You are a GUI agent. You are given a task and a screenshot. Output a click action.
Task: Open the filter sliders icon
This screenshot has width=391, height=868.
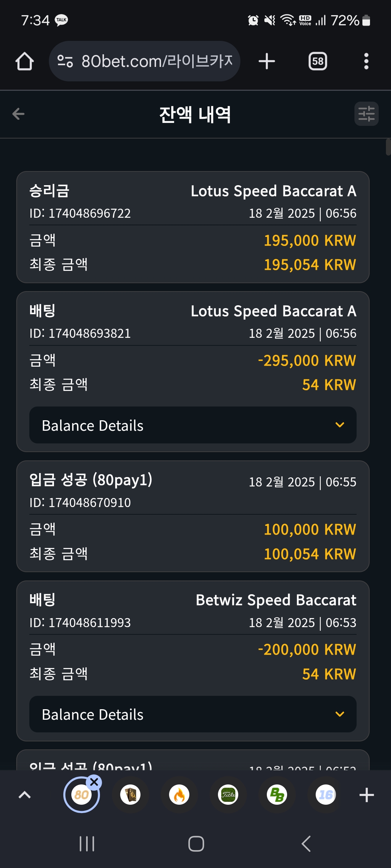point(366,114)
